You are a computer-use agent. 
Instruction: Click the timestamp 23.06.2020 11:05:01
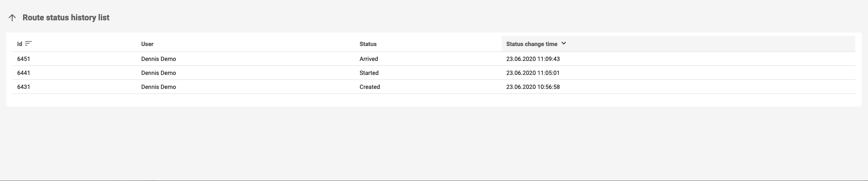pos(533,73)
